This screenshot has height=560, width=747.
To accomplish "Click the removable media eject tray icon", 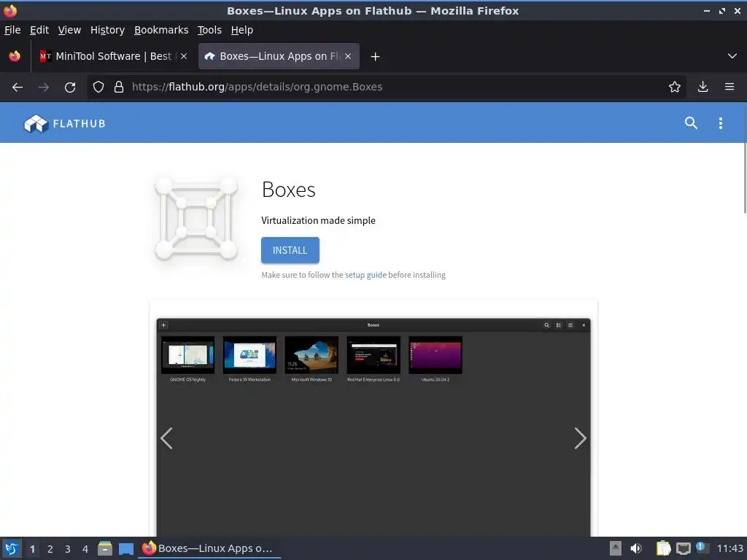I will [616, 548].
